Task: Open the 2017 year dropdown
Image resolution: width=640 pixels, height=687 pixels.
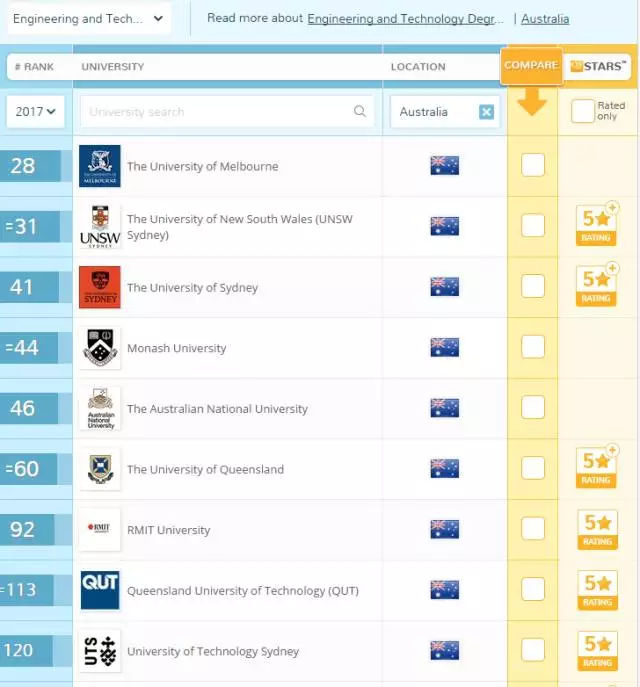Action: pos(35,112)
